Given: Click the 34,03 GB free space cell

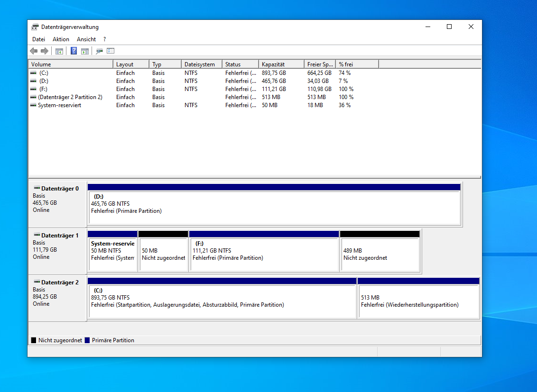Looking at the screenshot, I should [x=318, y=81].
